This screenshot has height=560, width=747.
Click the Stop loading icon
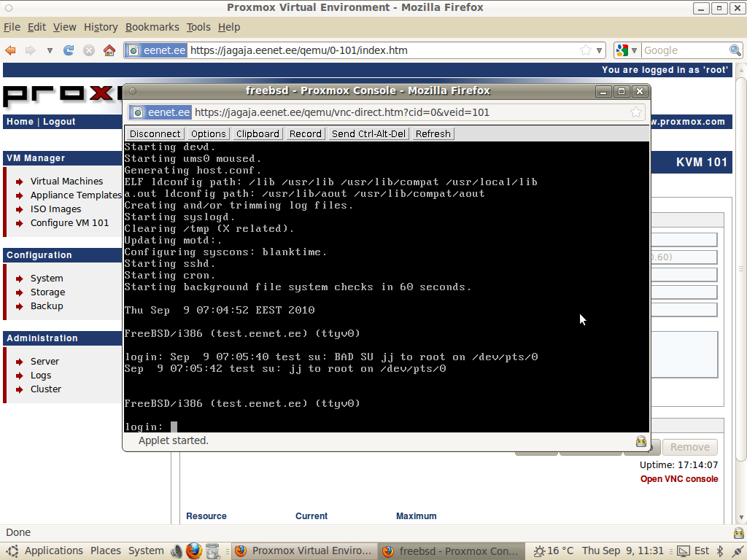(89, 50)
